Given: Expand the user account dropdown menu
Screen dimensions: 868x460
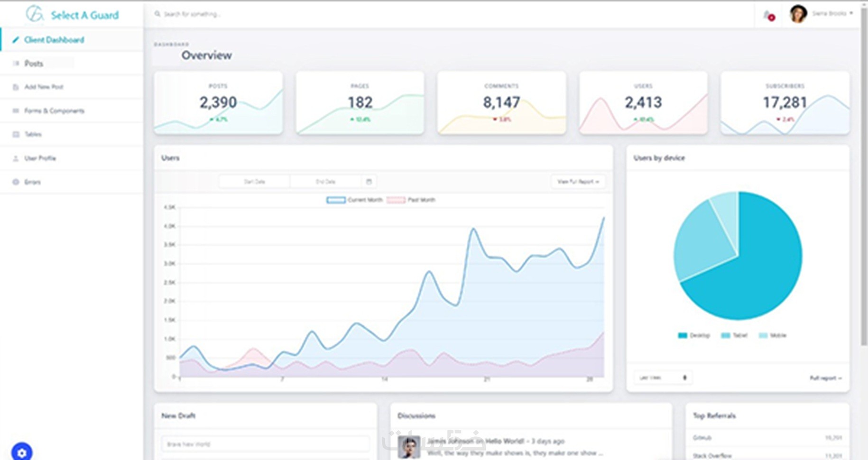Looking at the screenshot, I should [832, 14].
